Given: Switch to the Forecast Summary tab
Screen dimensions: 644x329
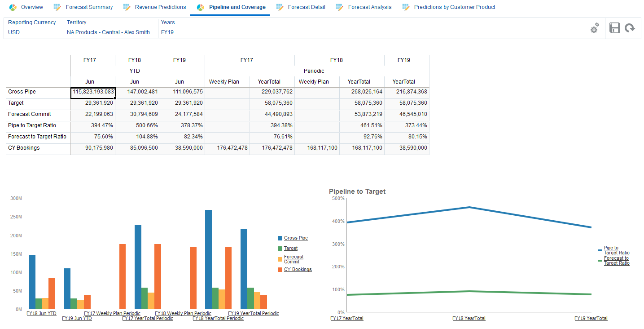Looking at the screenshot, I should (89, 7).
